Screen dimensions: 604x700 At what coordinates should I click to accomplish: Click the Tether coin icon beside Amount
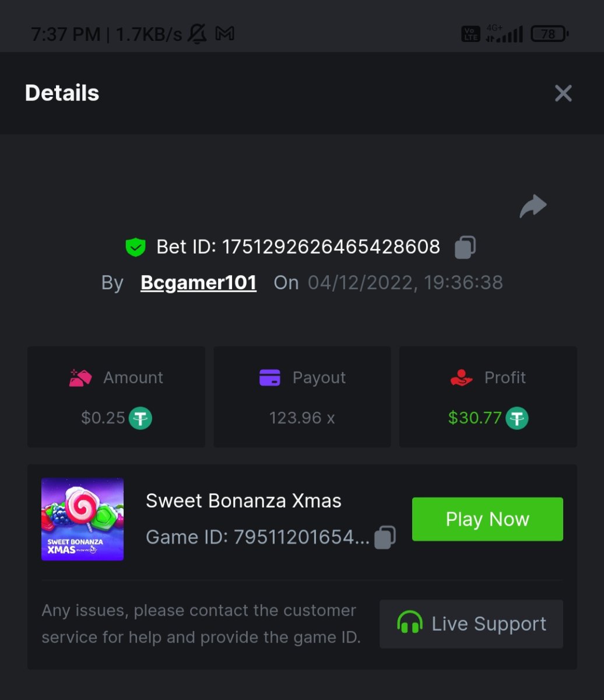[x=141, y=418]
